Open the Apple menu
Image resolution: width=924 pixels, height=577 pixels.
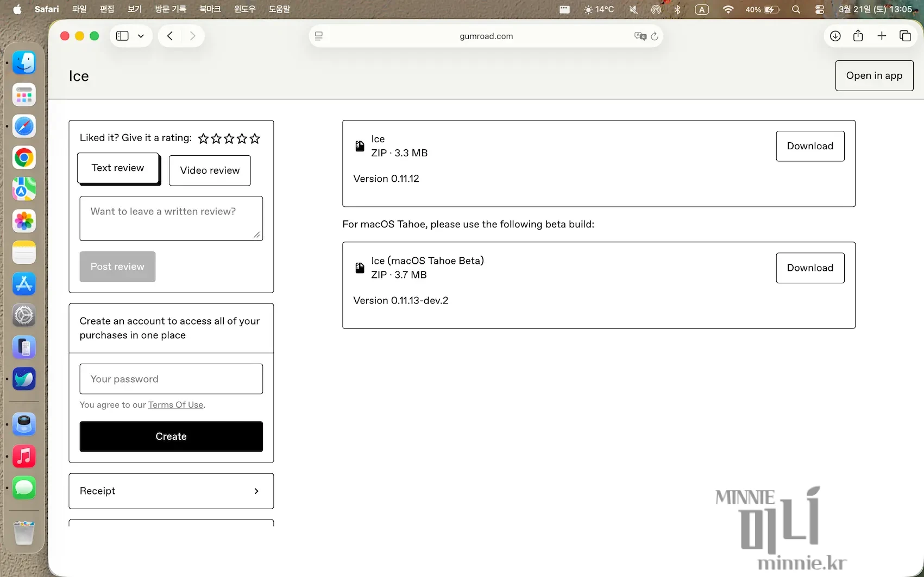click(x=17, y=9)
